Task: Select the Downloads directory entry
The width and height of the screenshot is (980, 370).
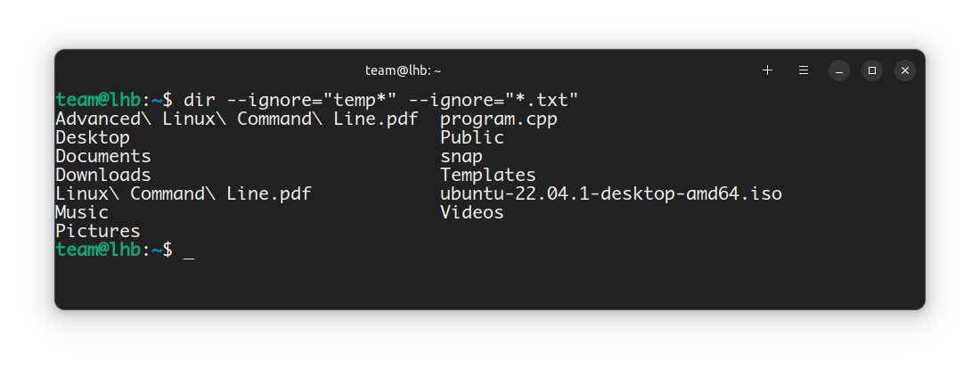Action: click(103, 175)
